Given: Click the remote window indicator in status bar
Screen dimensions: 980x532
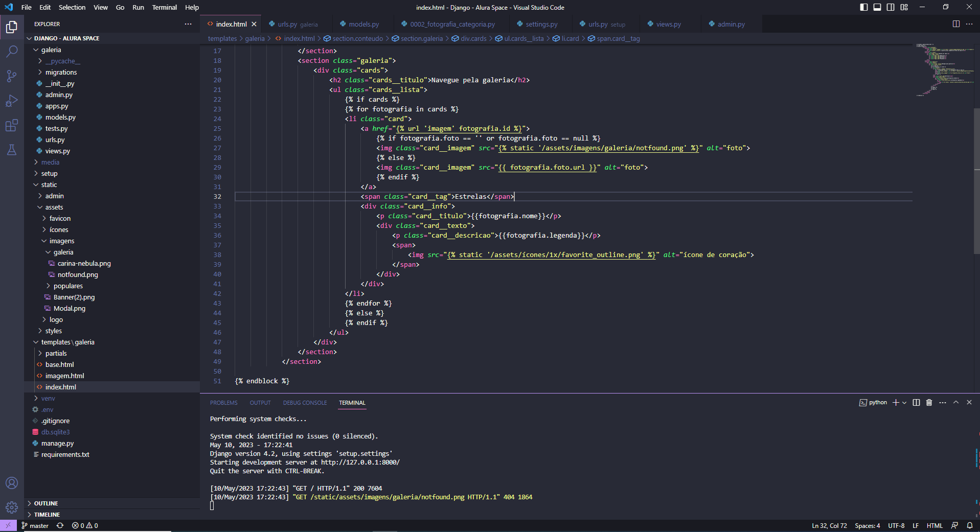Looking at the screenshot, I should click(8, 525).
